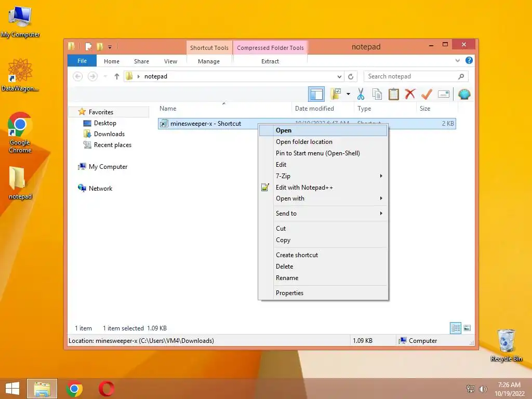Choose Rename in context menu

tap(323, 278)
